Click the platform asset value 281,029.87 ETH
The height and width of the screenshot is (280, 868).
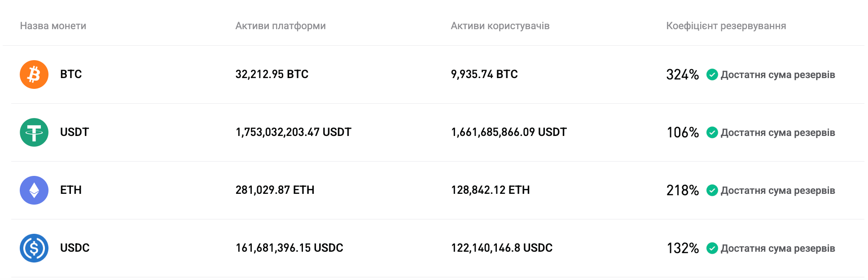click(276, 190)
